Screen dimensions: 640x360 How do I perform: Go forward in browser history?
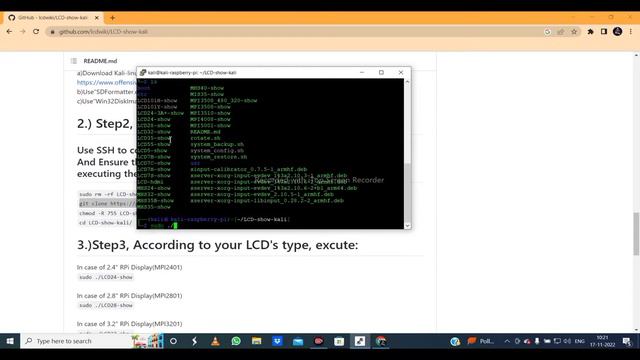pyautogui.click(x=22, y=31)
